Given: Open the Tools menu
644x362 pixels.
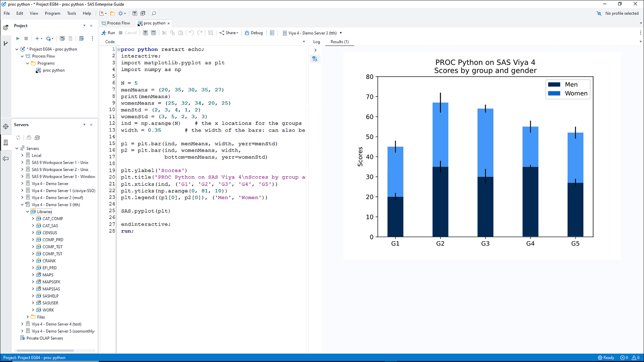Looking at the screenshot, I should (x=72, y=14).
